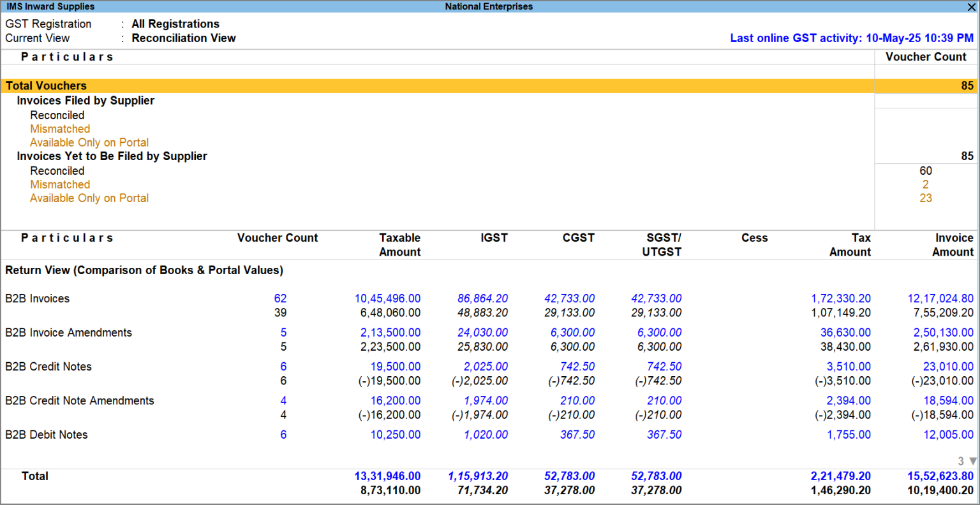View Reconciled invoices filed by supplier
This screenshot has height=505, width=980.
[x=57, y=115]
